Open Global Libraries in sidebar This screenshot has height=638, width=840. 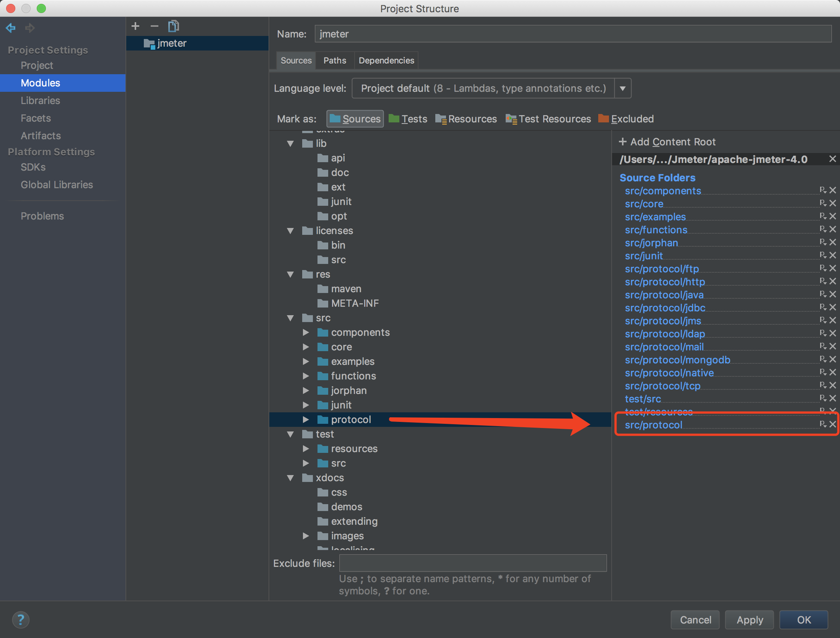(57, 185)
